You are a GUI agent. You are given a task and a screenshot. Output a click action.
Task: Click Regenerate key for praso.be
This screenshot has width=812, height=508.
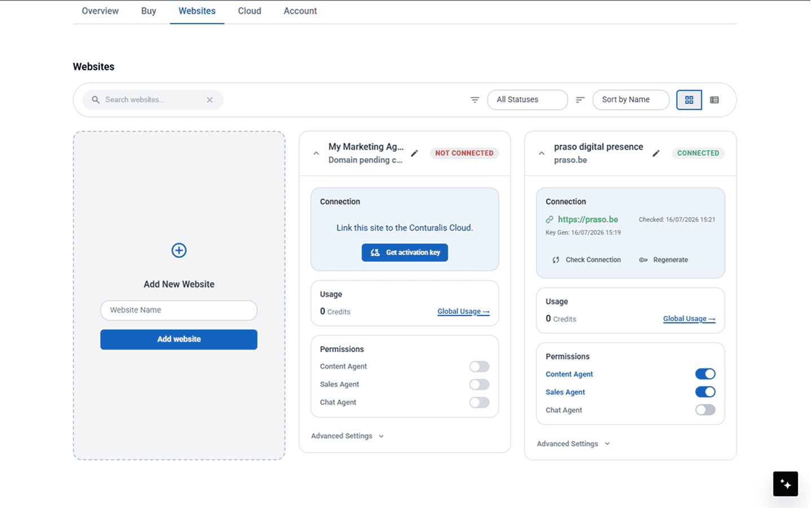663,260
